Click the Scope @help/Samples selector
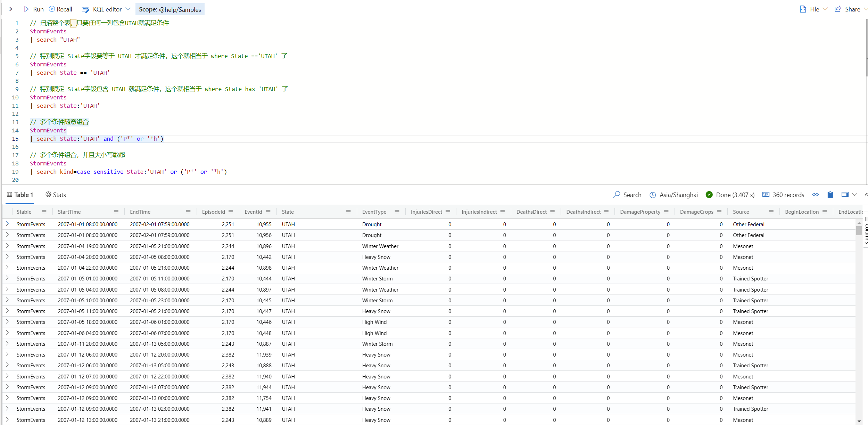This screenshot has height=425, width=868. [170, 9]
